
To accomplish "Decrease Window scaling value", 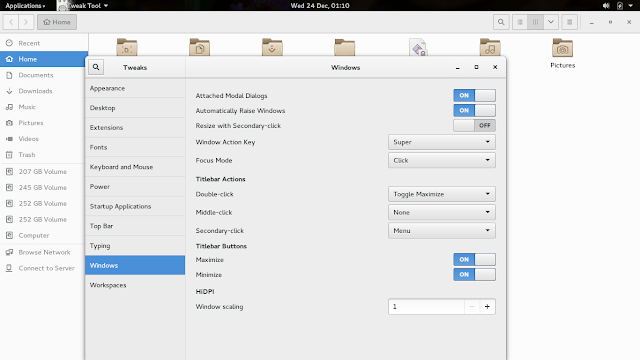I will click(471, 307).
